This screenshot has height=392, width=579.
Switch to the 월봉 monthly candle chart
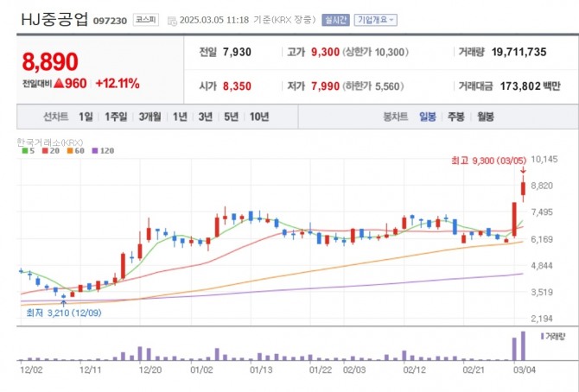point(485,117)
